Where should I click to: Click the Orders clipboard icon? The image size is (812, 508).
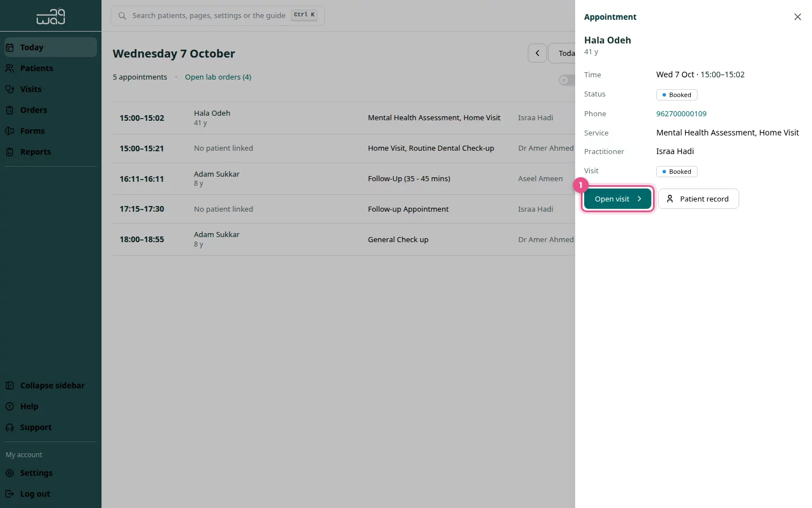(10, 110)
